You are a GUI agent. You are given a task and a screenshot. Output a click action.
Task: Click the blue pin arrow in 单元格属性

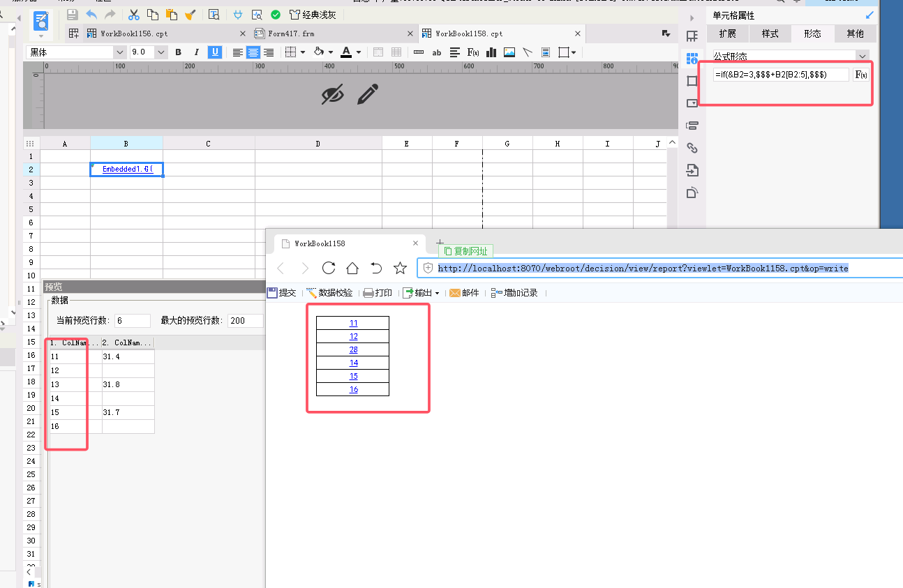[x=869, y=15]
